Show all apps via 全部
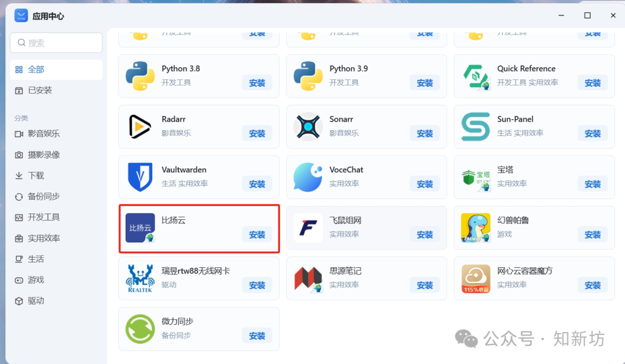625x364 pixels. (56, 70)
